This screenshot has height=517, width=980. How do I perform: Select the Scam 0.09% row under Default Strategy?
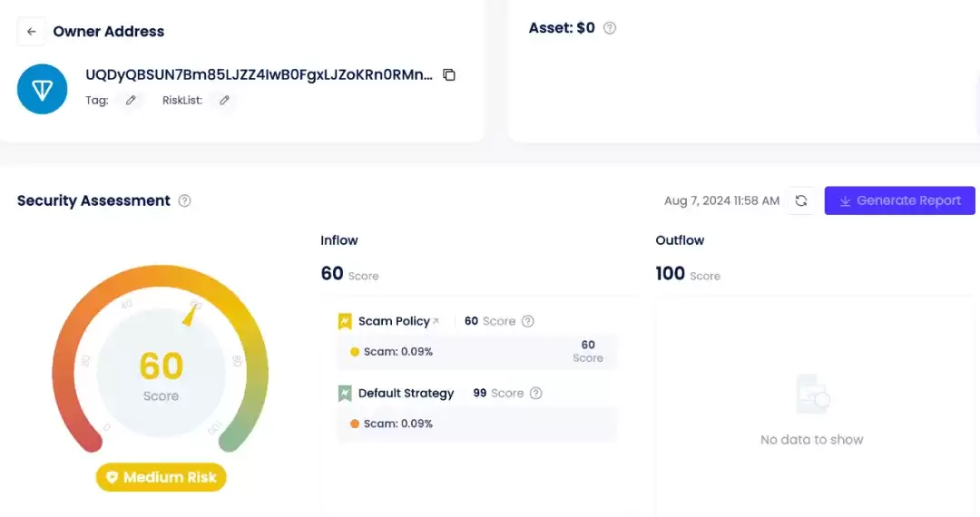[476, 424]
